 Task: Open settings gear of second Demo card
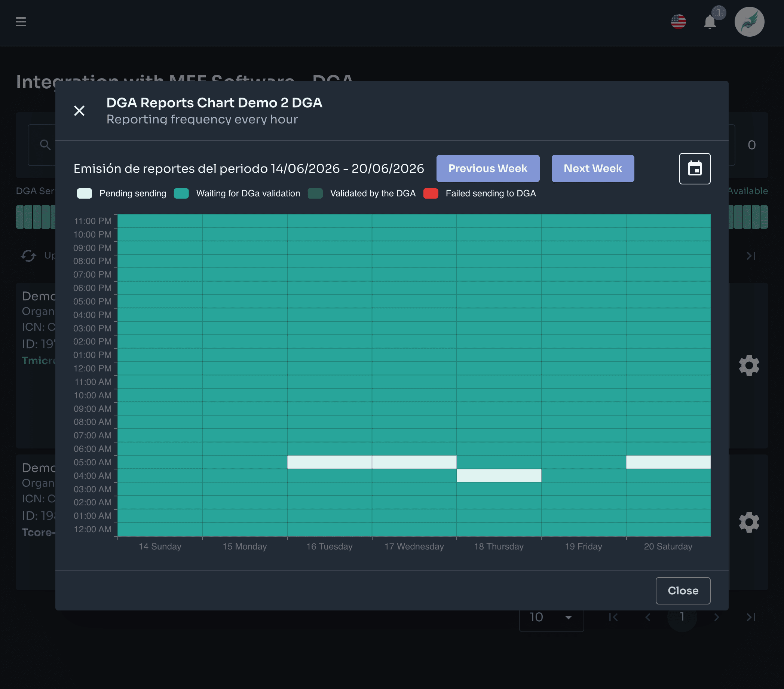tap(749, 522)
